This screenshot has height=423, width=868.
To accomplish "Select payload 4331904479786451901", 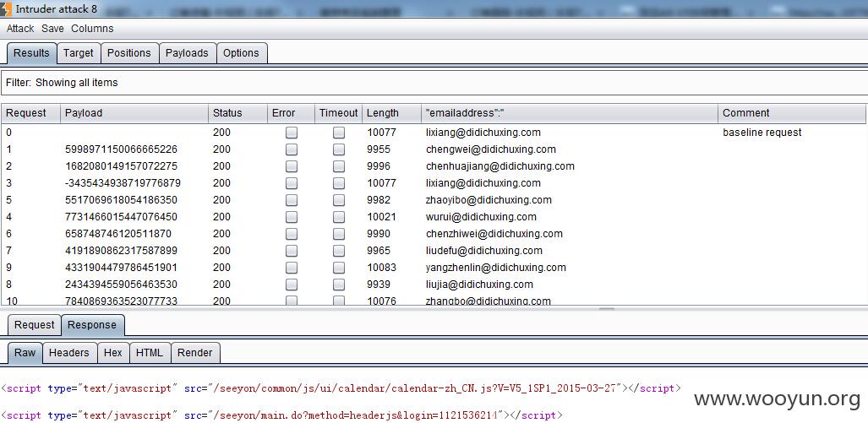I will coord(121,268).
